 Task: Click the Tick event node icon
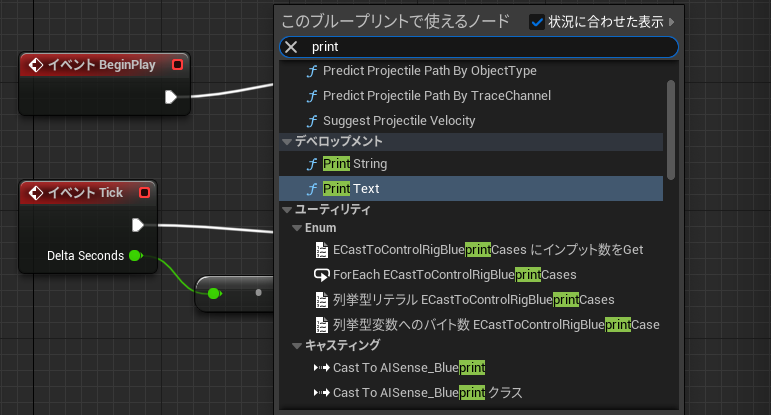[x=35, y=192]
